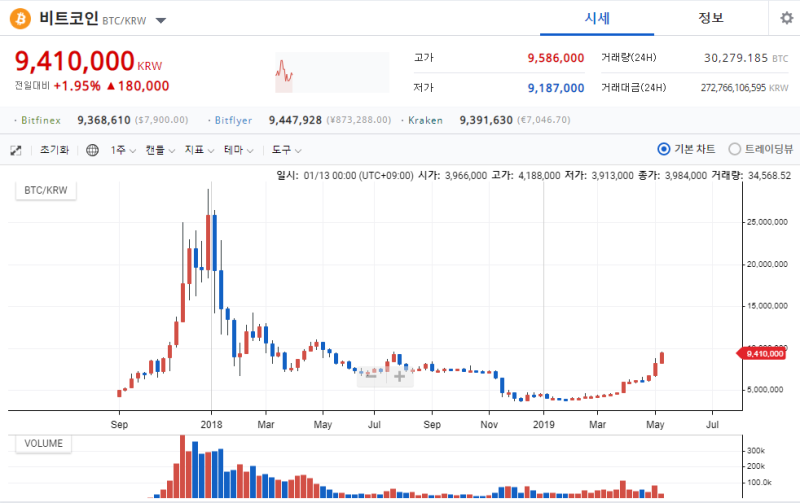Expand the 테마 theme dropdown

238,150
